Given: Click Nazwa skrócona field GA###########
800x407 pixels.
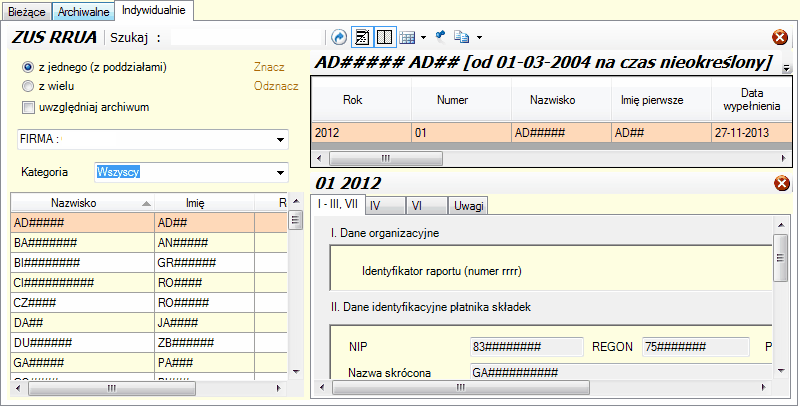Looking at the screenshot, I should [621, 372].
